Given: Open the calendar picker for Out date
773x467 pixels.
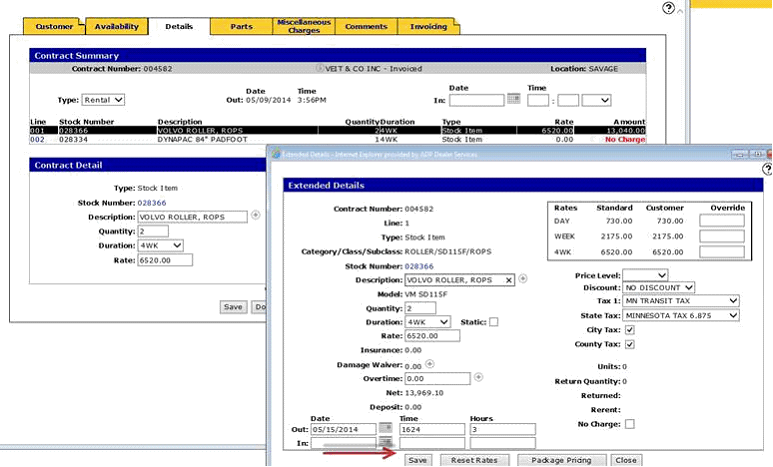Looking at the screenshot, I should point(385,429).
